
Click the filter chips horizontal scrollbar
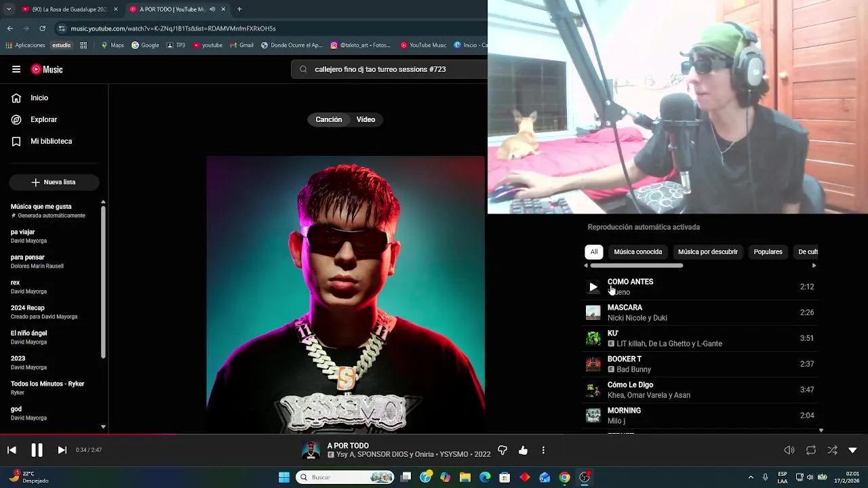(x=636, y=266)
